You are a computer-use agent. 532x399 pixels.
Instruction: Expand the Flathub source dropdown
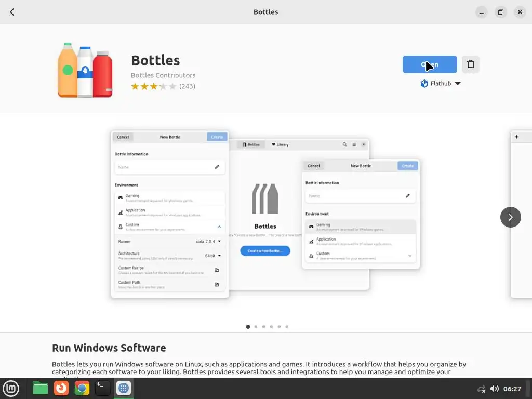coord(440,84)
